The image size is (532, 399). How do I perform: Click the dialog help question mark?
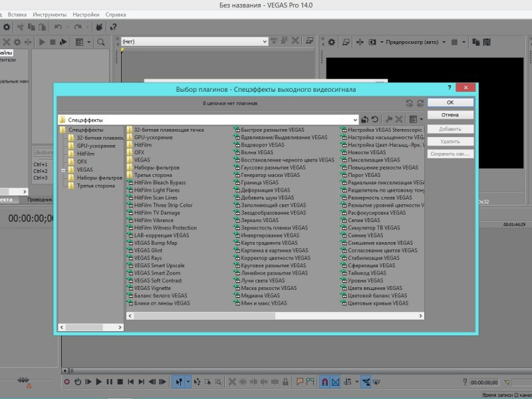coord(450,88)
